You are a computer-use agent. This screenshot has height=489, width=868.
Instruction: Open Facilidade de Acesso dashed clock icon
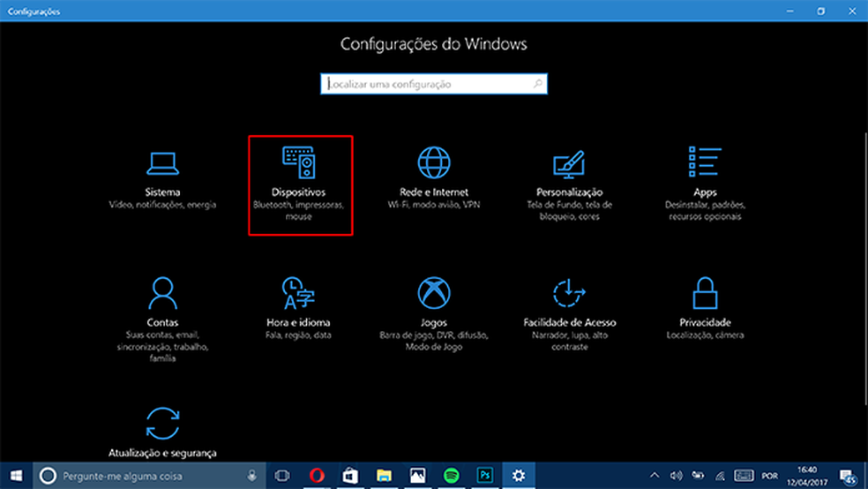(x=569, y=293)
